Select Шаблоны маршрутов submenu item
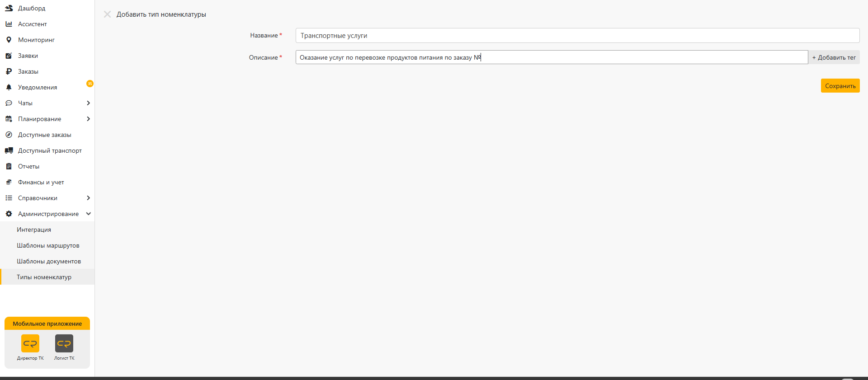 point(47,245)
